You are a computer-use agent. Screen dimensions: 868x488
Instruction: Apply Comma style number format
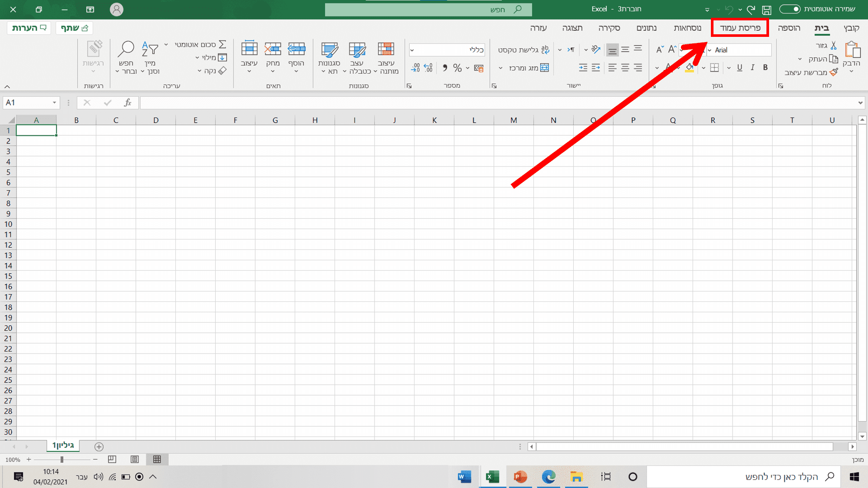click(x=445, y=68)
